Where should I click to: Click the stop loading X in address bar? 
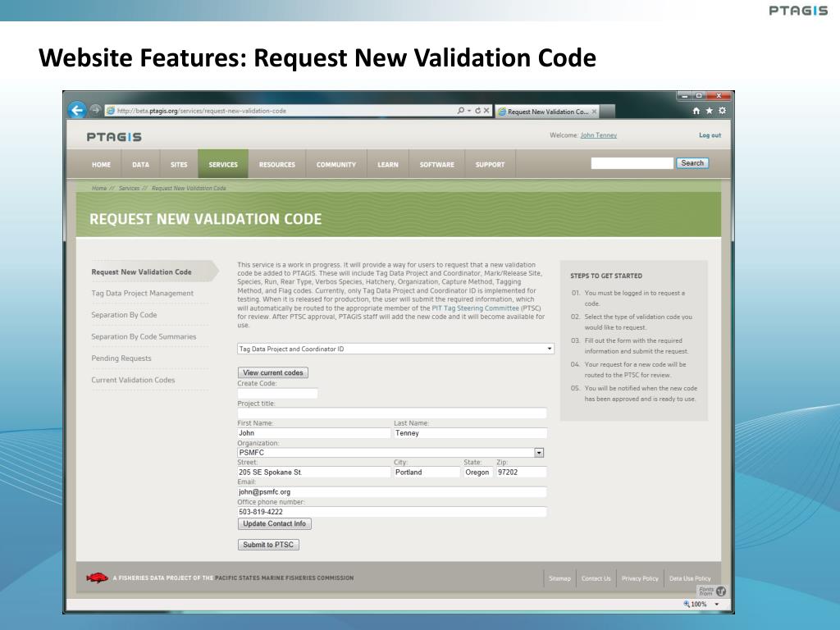point(486,111)
